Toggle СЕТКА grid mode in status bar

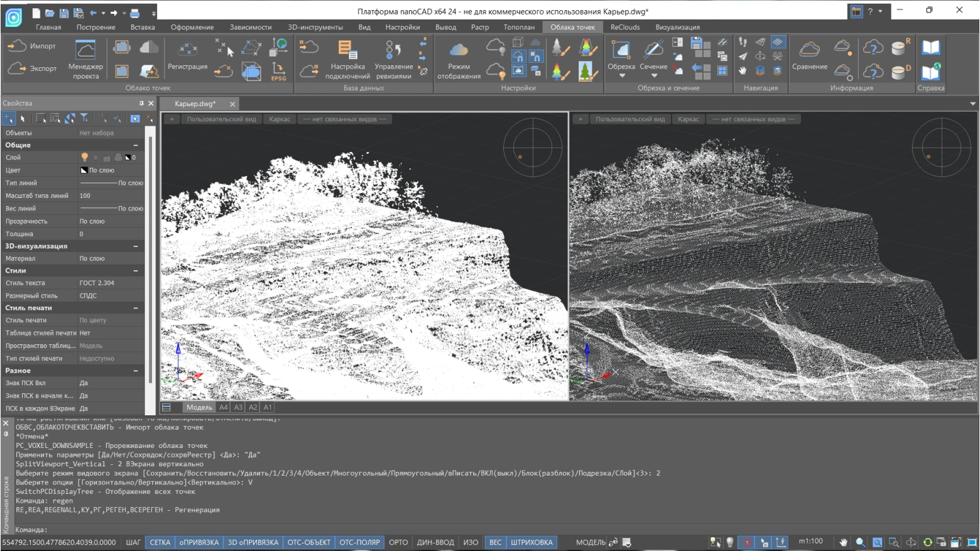pyautogui.click(x=160, y=542)
